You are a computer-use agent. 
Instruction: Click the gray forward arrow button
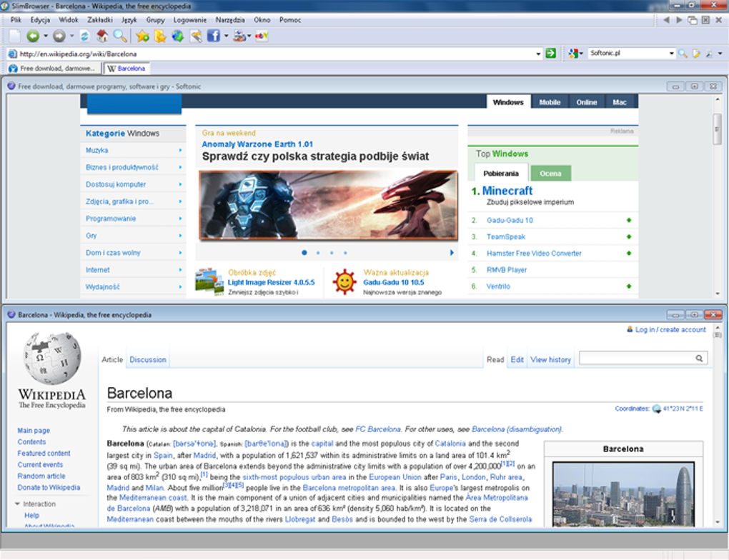coord(59,36)
